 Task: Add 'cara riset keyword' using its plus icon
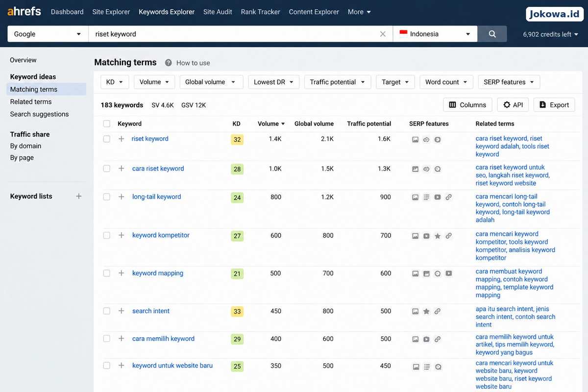(121, 169)
